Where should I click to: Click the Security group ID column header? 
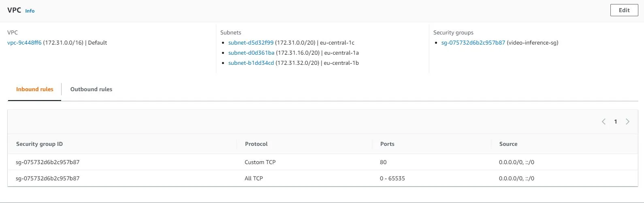(39, 144)
